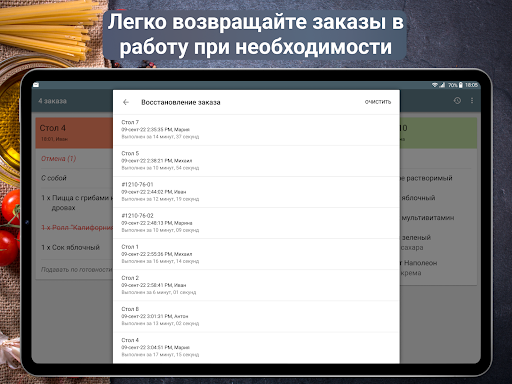Screen dimensions: 512x384
Task: Click the Подавать по готовности note
Action: (77, 269)
